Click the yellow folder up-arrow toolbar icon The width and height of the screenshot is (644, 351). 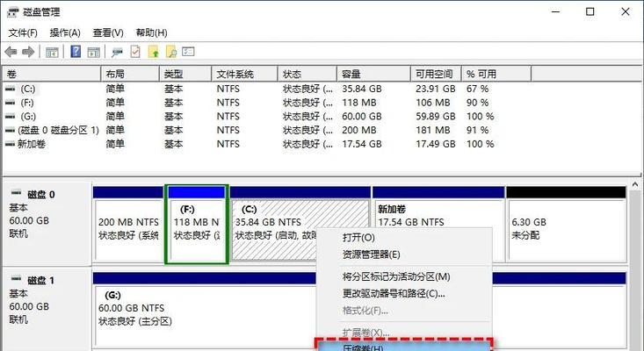(x=154, y=52)
